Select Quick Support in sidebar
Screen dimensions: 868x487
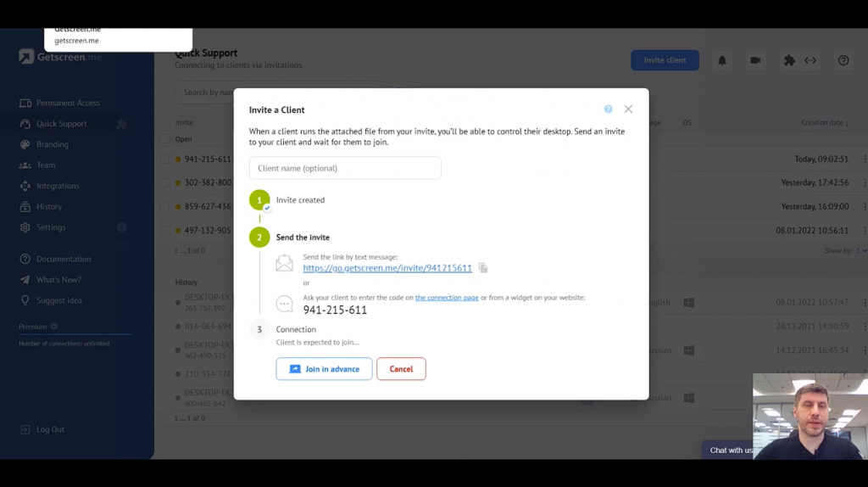tap(61, 124)
